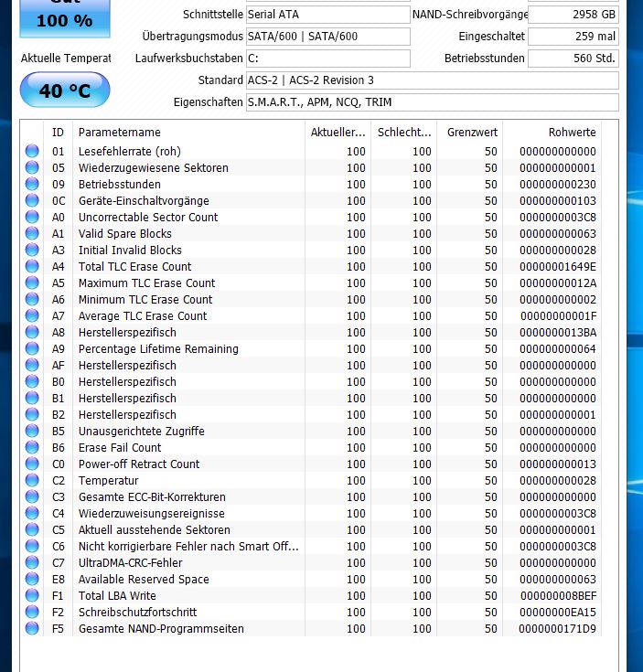Click raw value 000000000230 of Betriebsstunden
This screenshot has height=672, width=643.
coord(558,185)
